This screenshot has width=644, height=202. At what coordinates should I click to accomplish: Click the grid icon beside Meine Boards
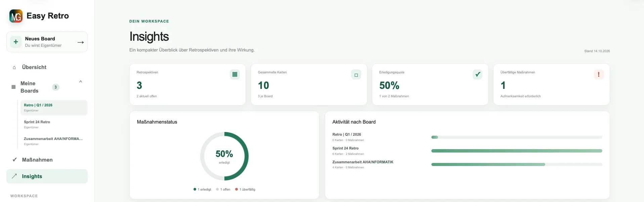(x=13, y=87)
